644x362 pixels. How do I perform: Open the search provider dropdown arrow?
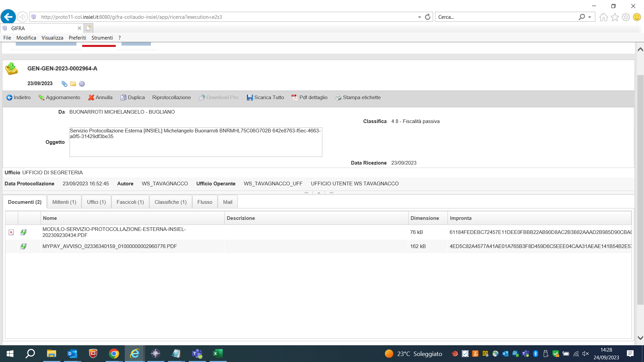590,17
